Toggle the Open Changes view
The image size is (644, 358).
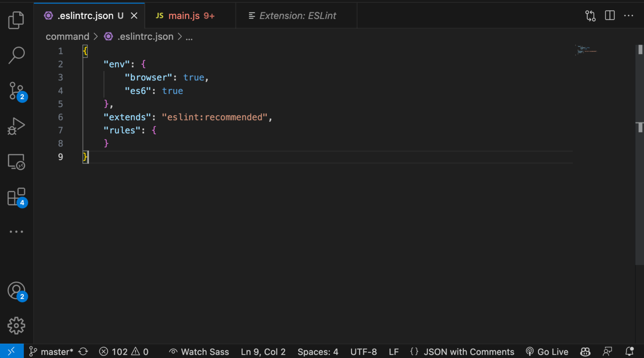(590, 16)
